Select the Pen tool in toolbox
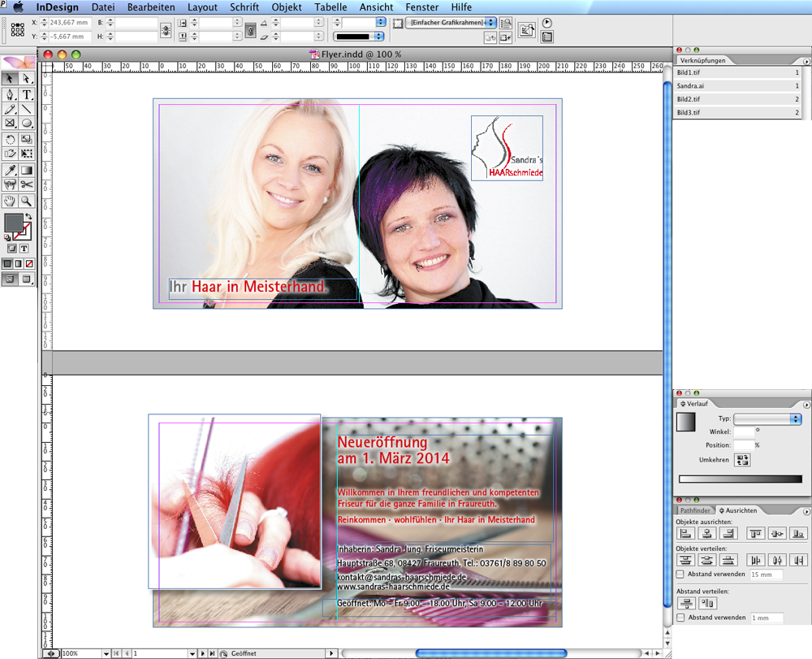The height and width of the screenshot is (659, 812). [x=10, y=94]
